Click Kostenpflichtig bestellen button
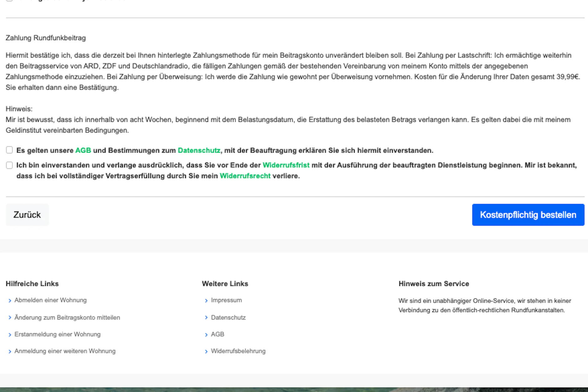The height and width of the screenshot is (392, 588). 528,215
